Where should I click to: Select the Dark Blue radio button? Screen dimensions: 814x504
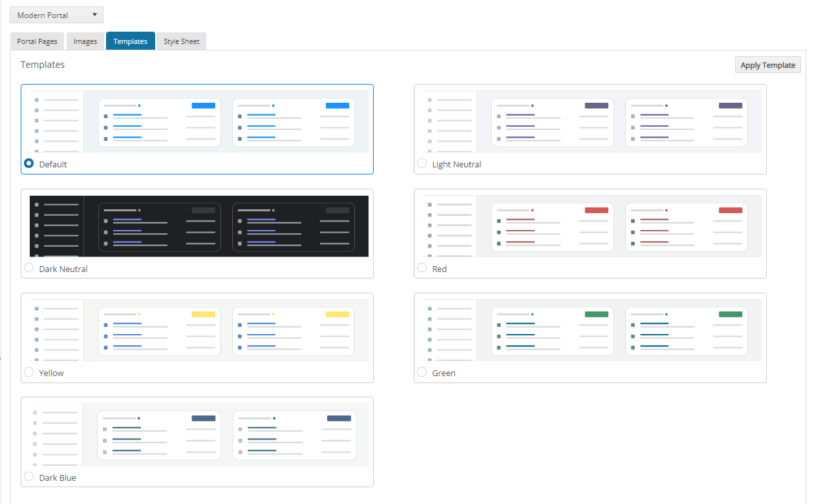[29, 477]
